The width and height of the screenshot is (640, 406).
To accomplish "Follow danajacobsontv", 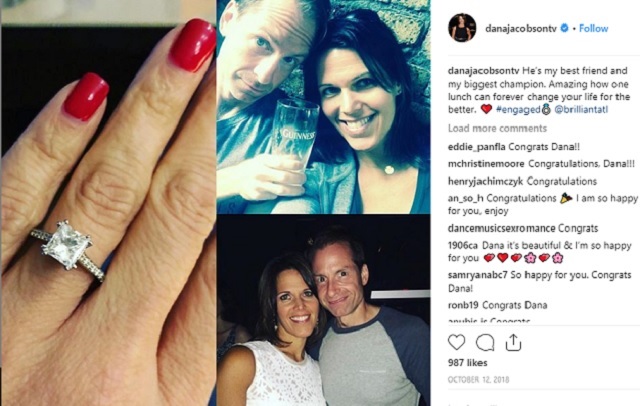I will tap(593, 28).
